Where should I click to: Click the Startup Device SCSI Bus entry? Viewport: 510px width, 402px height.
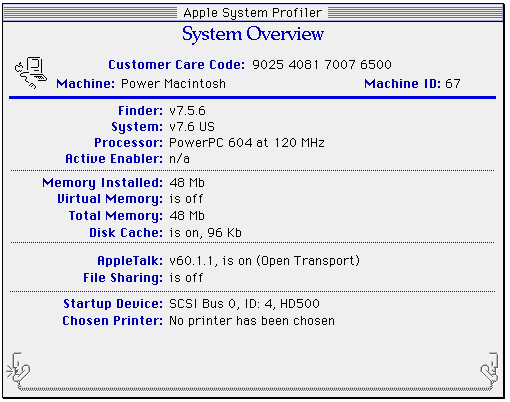pos(244,304)
